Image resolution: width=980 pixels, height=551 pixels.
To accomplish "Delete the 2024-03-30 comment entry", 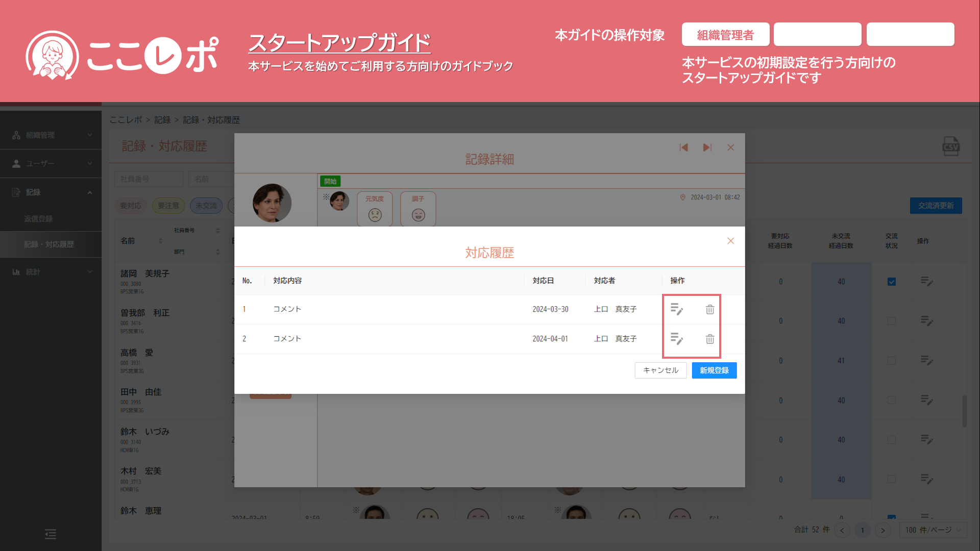I will 709,309.
